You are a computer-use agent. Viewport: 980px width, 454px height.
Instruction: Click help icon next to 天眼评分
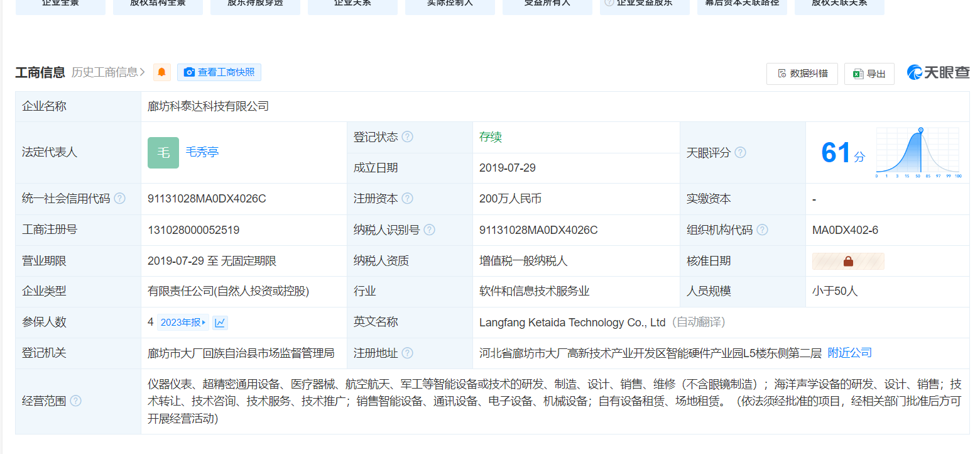click(741, 153)
